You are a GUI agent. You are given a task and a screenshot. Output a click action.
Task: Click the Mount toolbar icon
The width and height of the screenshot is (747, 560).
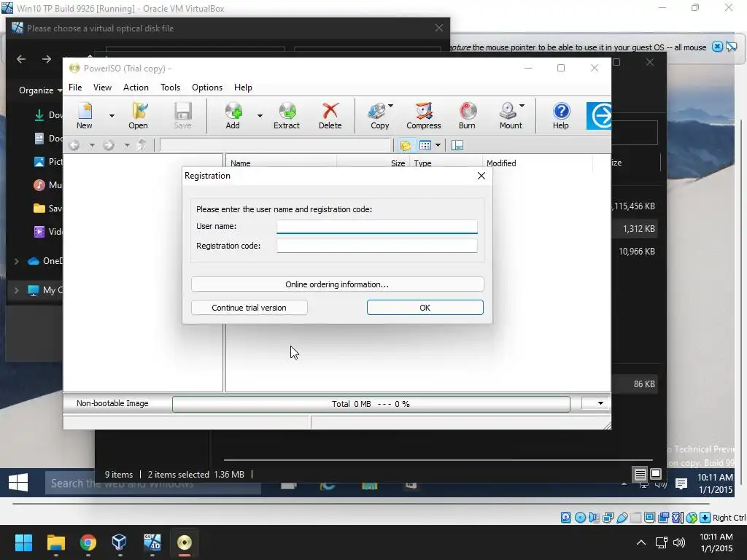click(x=510, y=116)
